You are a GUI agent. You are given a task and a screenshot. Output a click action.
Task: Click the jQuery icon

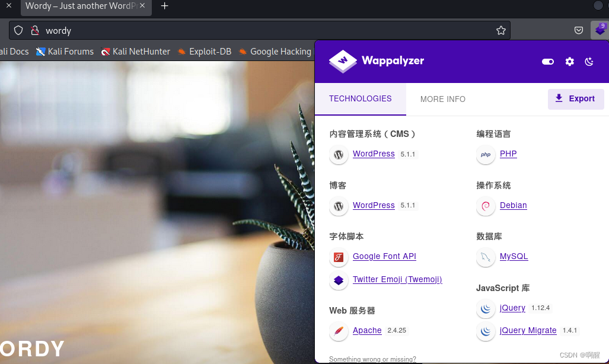[x=486, y=308]
